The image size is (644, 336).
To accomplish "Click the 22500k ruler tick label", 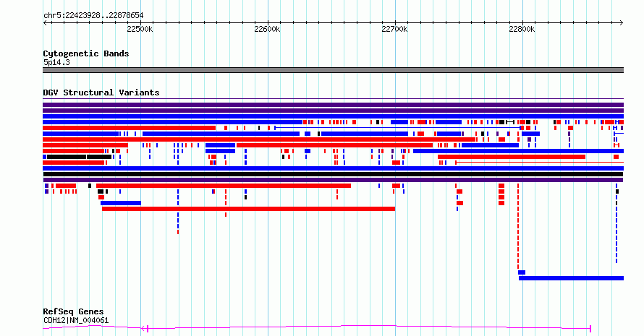I will (140, 29).
